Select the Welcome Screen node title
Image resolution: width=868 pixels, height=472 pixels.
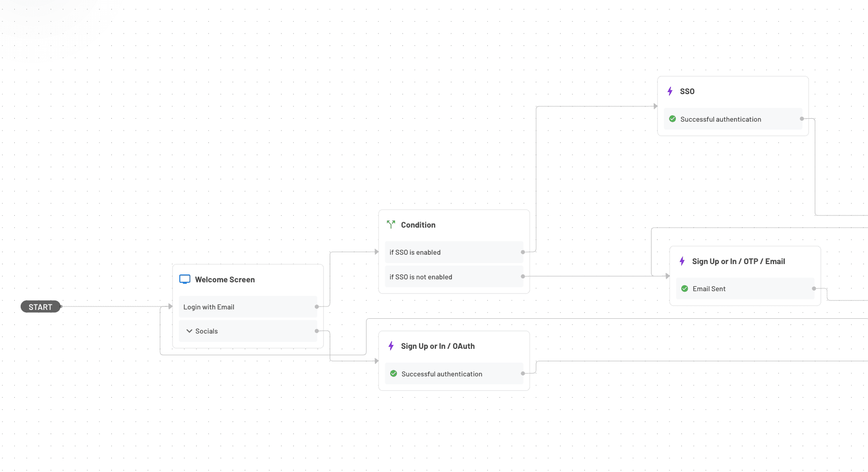(x=225, y=279)
